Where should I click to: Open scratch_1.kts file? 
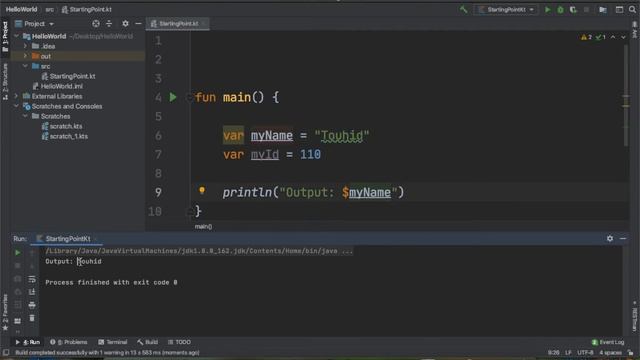(x=64, y=136)
